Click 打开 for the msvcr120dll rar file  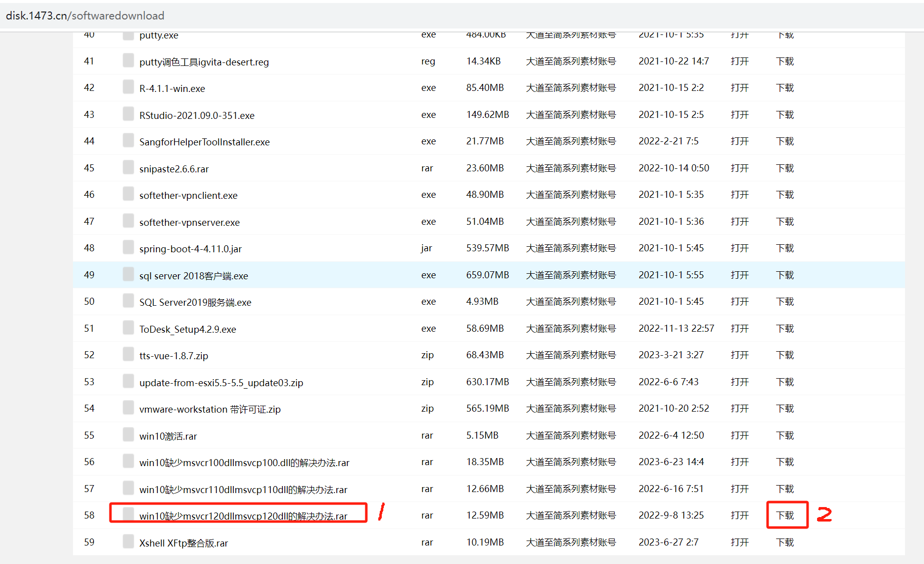coord(740,515)
